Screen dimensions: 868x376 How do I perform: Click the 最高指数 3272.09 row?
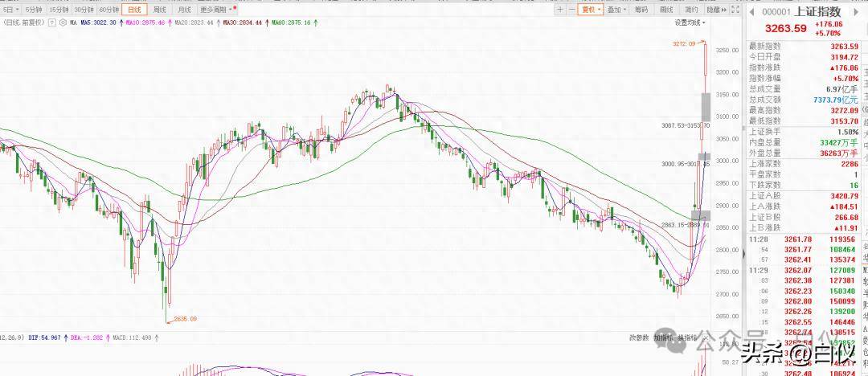tap(804, 110)
